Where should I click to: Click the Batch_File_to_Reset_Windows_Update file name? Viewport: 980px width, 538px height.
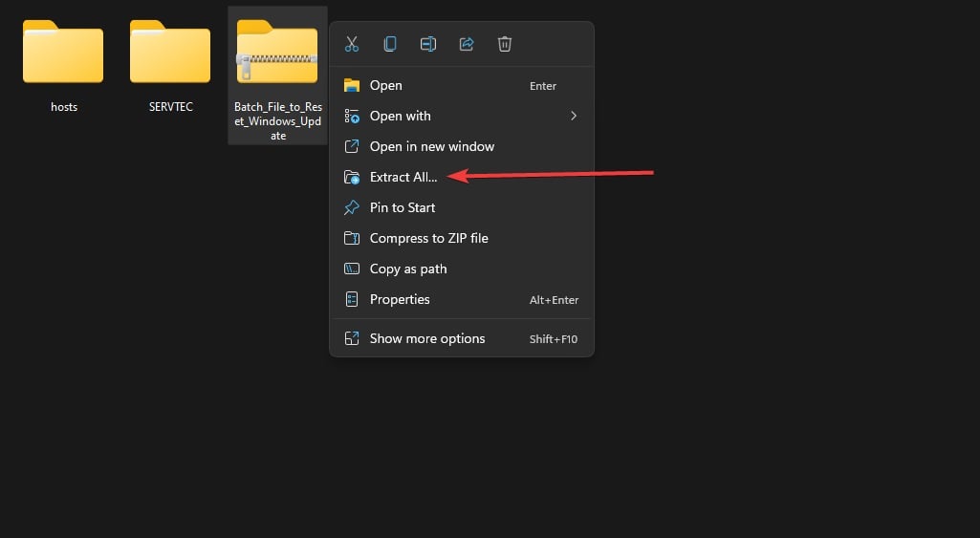pyautogui.click(x=277, y=121)
